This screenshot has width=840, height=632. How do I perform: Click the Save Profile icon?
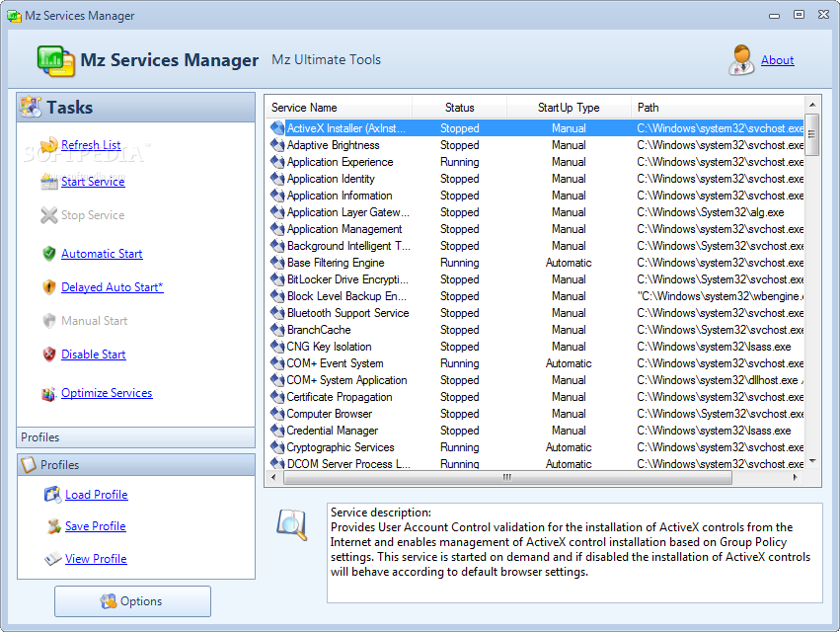pos(53,526)
